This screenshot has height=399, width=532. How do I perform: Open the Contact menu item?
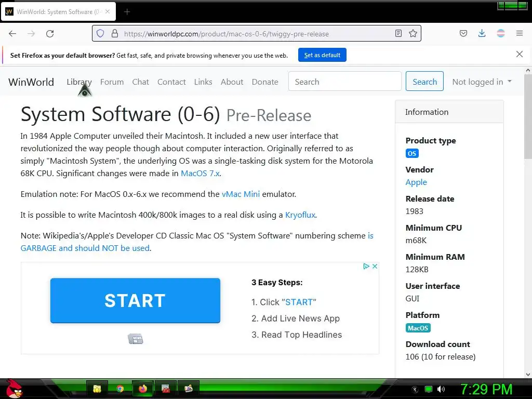[171, 82]
